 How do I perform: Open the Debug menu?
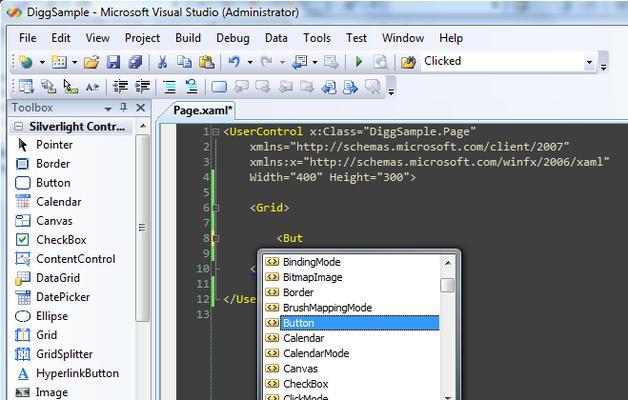233,38
